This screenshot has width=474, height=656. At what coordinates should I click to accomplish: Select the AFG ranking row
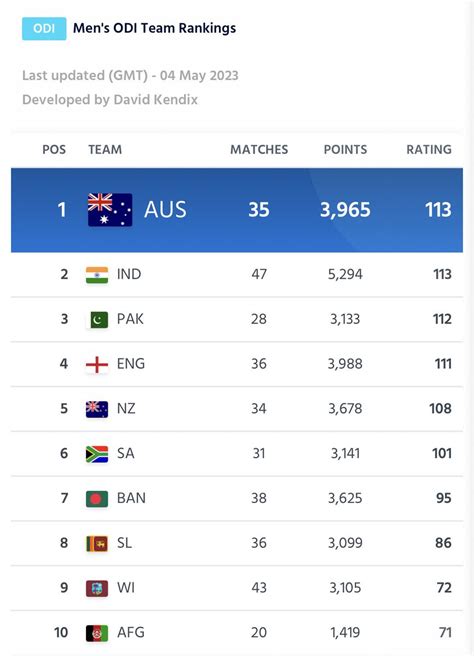237,633
